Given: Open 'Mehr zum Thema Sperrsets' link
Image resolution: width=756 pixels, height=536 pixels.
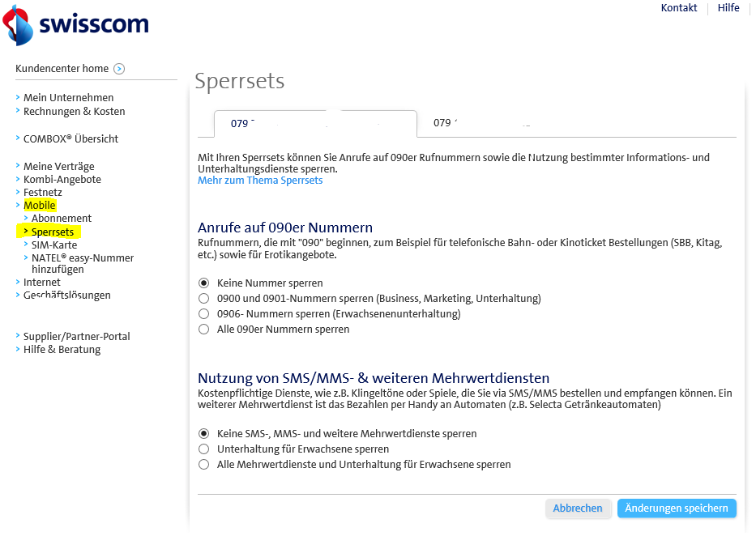Looking at the screenshot, I should point(260,181).
